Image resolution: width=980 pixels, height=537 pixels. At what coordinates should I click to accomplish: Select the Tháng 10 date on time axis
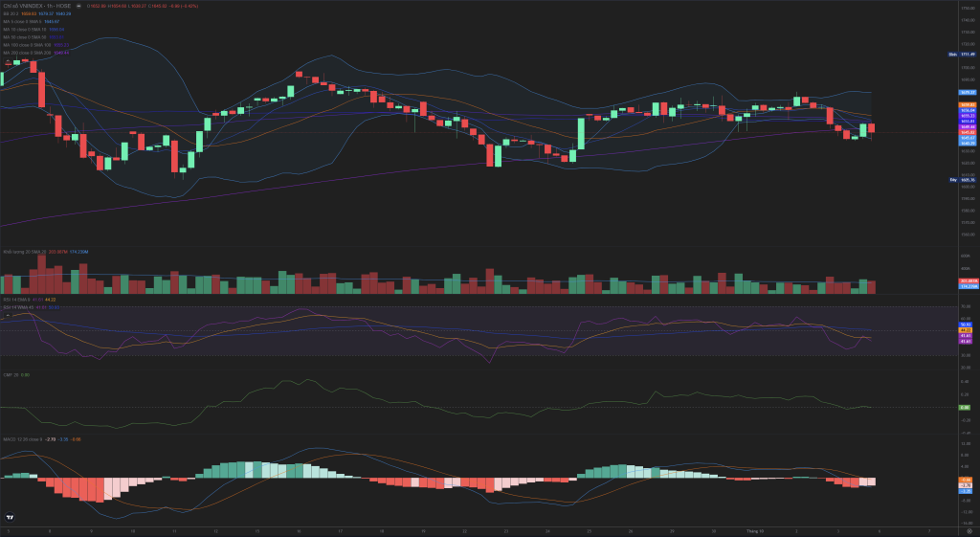[x=755, y=529]
